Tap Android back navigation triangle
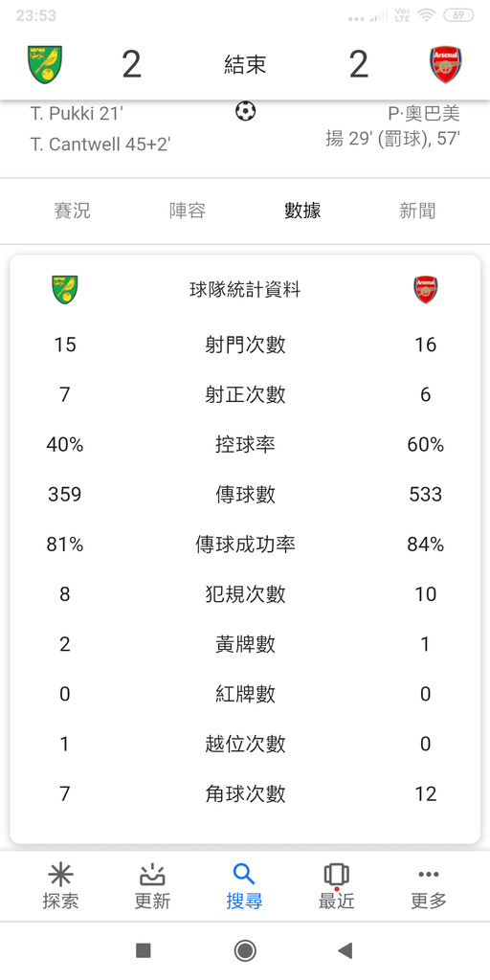 pyautogui.click(x=345, y=950)
